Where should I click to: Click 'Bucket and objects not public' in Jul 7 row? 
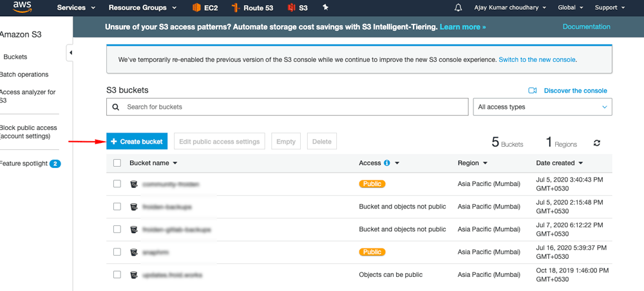402,229
